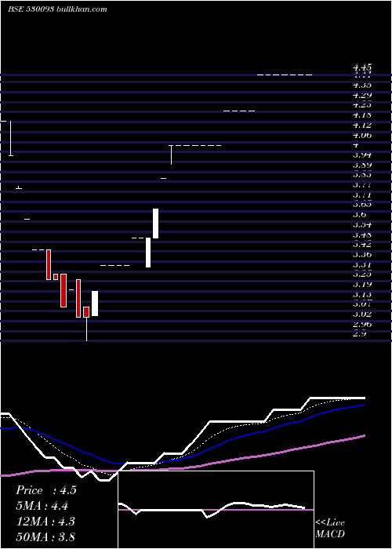This screenshot has width=392, height=549.
Task: Click the 2.9 price axis label
Action: point(360,334)
